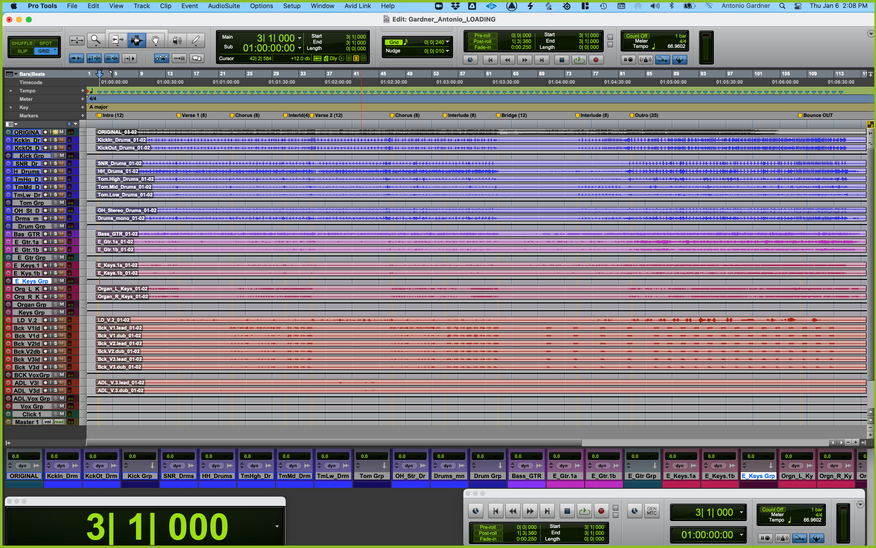
Task: Enable Shuffle edit mode
Action: (x=22, y=43)
